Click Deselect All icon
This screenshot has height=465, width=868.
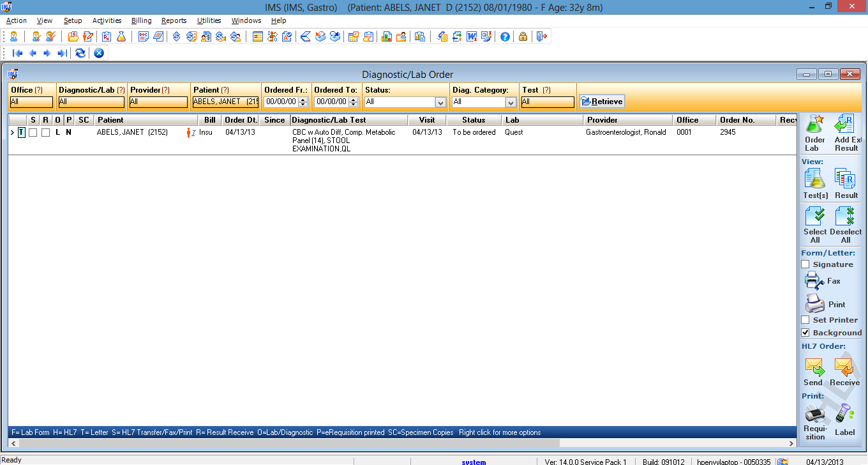click(x=845, y=216)
